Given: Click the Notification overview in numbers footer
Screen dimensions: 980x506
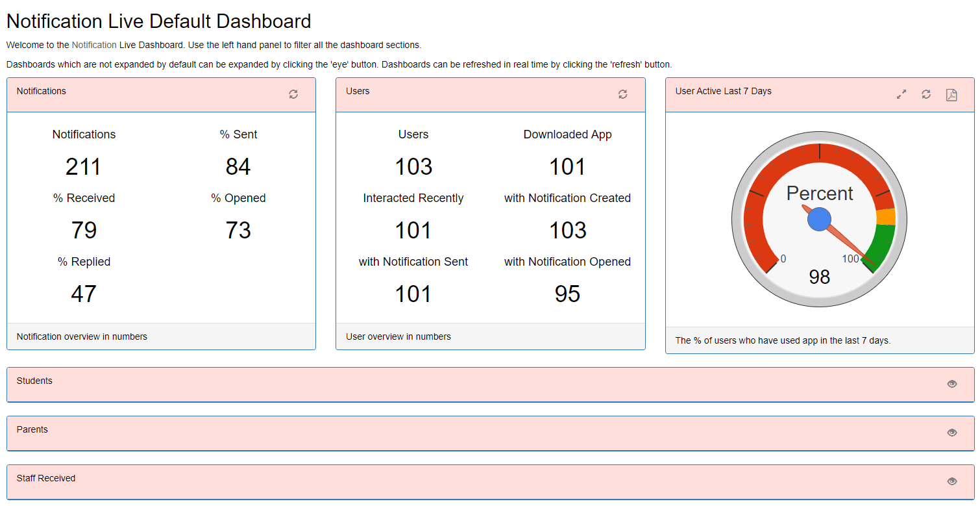Looking at the screenshot, I should click(x=82, y=336).
